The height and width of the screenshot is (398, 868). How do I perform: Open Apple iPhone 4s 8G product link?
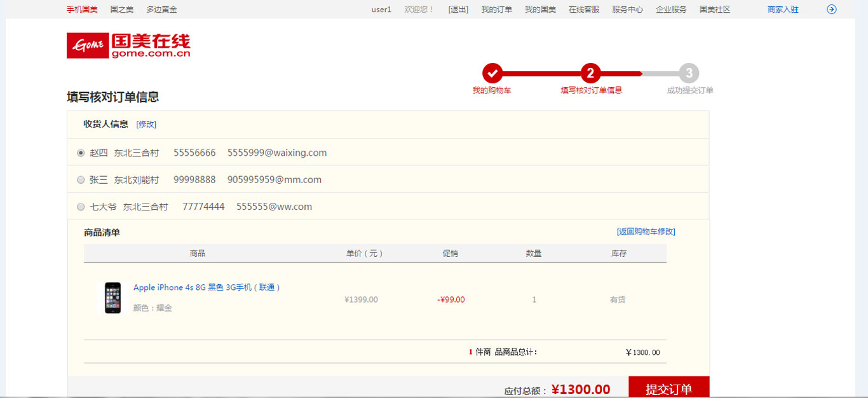(207, 287)
